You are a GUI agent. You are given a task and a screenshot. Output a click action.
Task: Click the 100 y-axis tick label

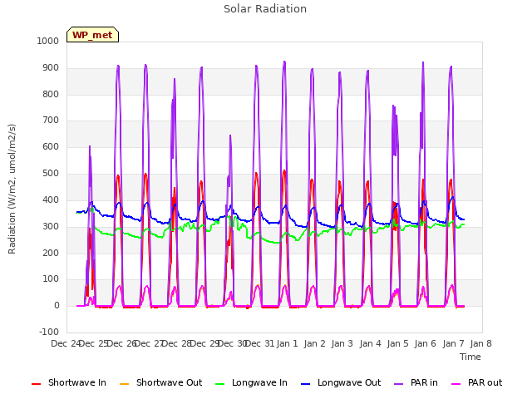pos(51,279)
